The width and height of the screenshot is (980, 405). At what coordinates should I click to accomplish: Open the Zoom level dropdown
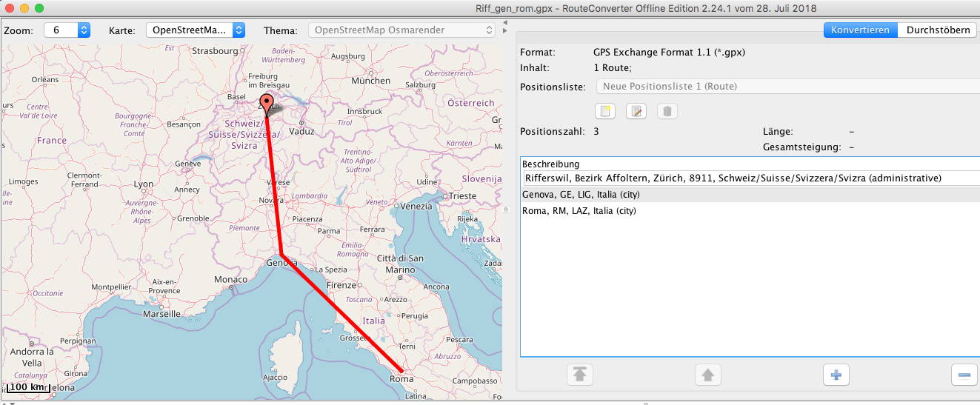(67, 30)
